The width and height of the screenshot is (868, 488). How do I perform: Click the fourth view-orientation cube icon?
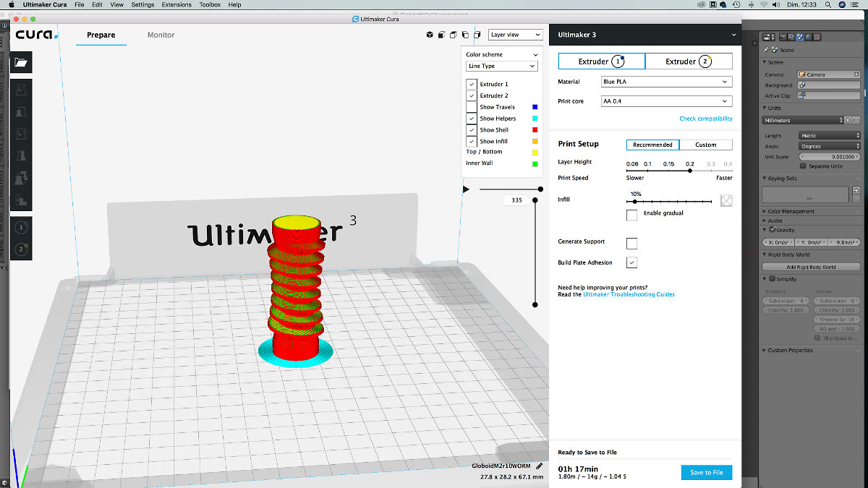coord(465,35)
